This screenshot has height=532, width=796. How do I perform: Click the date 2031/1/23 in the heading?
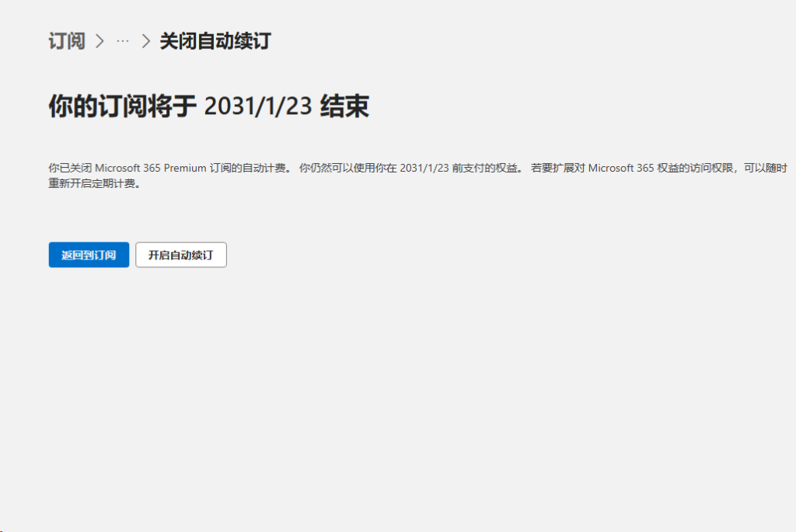point(258,106)
